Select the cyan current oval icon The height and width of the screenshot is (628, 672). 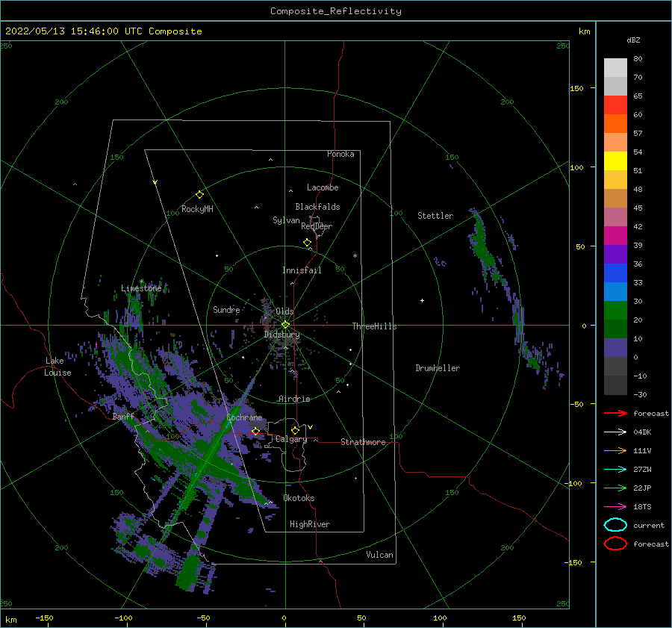[615, 525]
